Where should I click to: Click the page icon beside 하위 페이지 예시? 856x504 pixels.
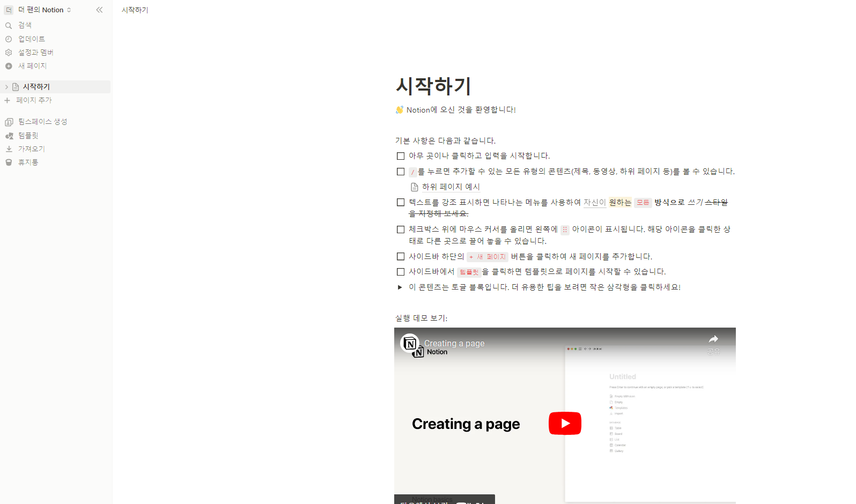pyautogui.click(x=414, y=187)
